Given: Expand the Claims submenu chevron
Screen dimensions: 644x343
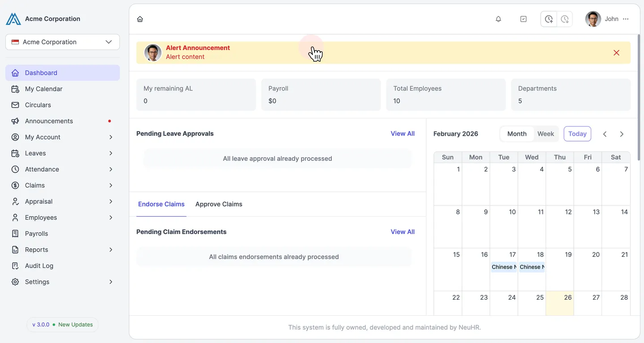Looking at the screenshot, I should [x=111, y=185].
